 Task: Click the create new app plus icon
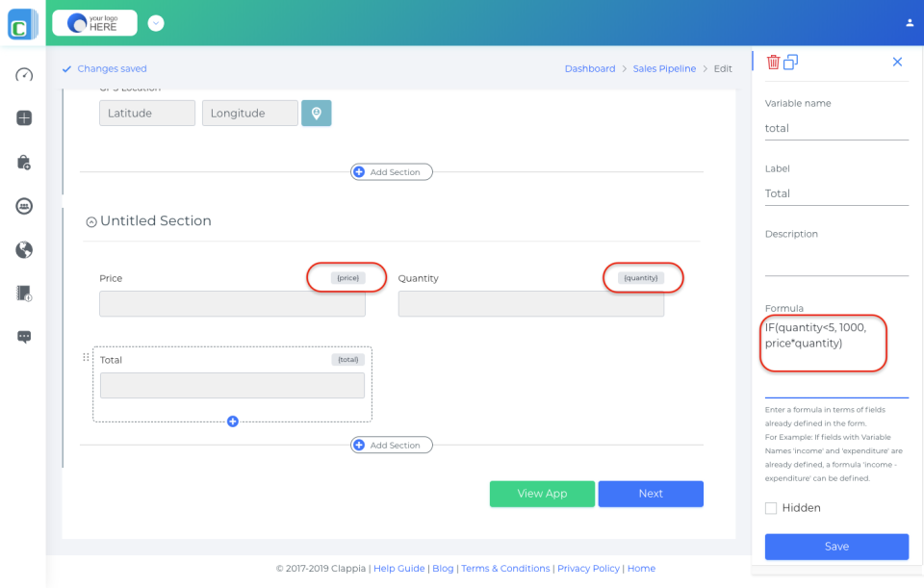[23, 118]
